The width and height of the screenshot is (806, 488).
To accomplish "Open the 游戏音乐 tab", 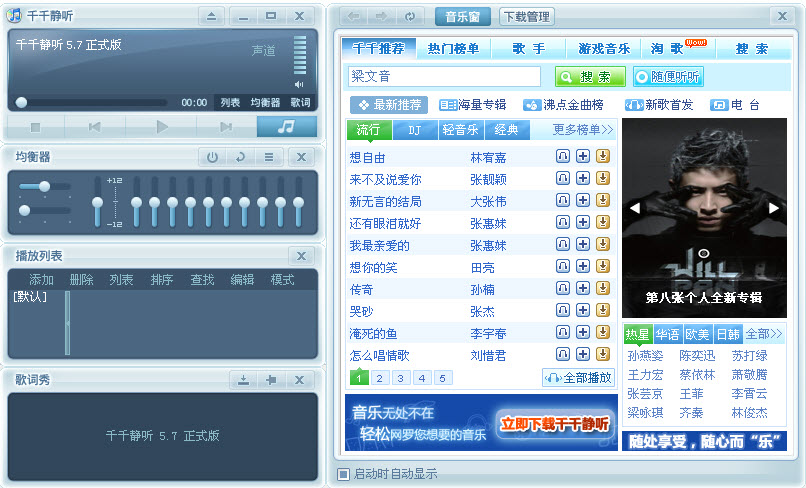I will point(603,49).
